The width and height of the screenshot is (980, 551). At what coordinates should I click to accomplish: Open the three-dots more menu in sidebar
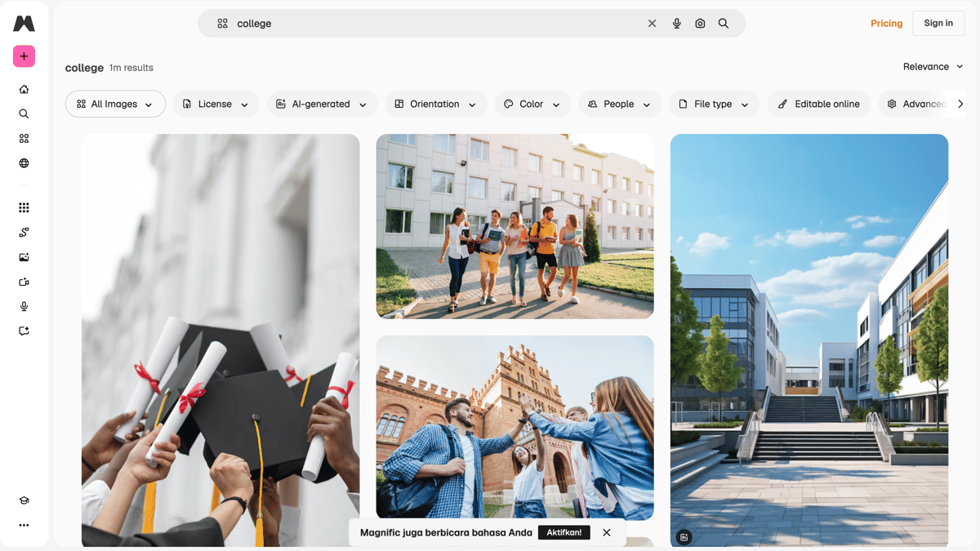pyautogui.click(x=24, y=525)
